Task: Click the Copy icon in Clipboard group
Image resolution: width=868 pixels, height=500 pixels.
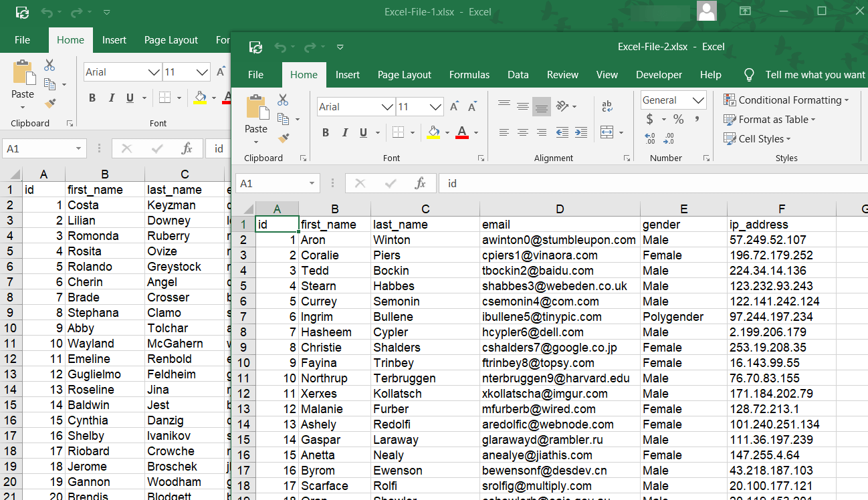Action: click(x=283, y=119)
